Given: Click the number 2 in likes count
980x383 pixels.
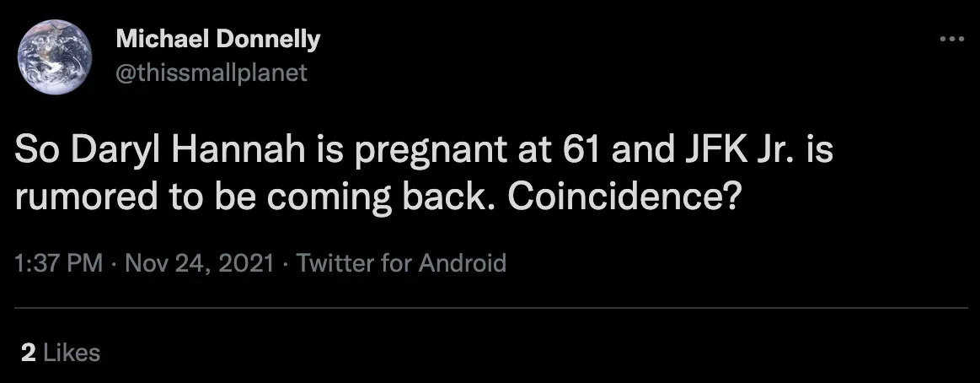Looking at the screenshot, I should pyautogui.click(x=28, y=352).
